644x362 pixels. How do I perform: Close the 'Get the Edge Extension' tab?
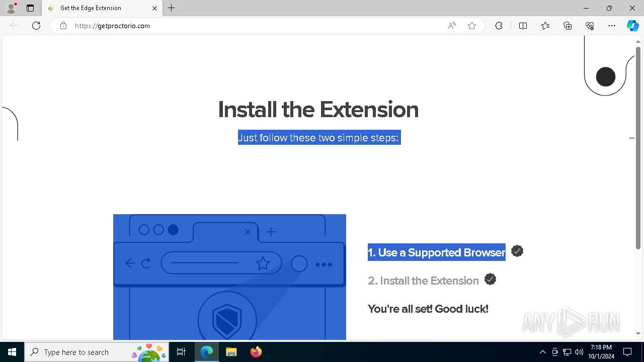click(x=154, y=8)
